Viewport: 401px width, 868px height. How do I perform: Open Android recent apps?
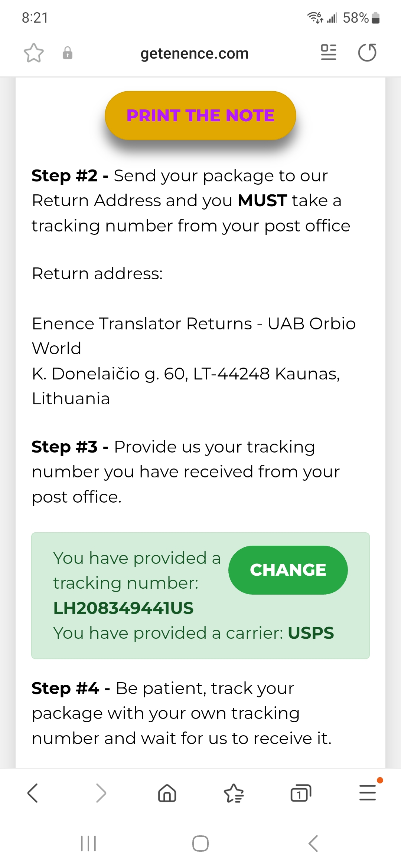[88, 844]
